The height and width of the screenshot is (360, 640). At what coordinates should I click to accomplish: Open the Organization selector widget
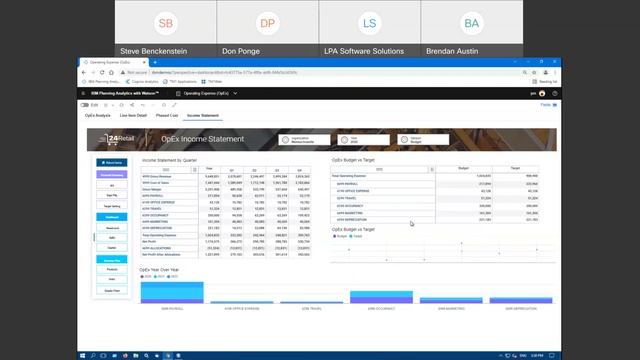pos(304,140)
